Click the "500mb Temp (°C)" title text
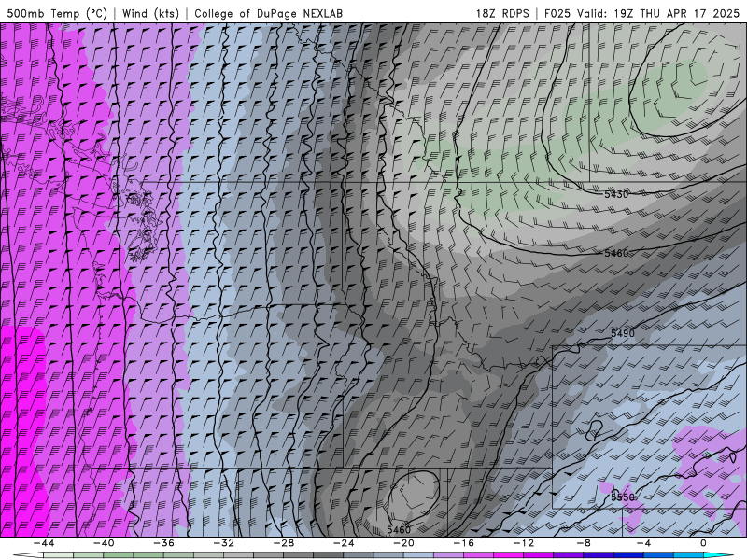 (57, 13)
